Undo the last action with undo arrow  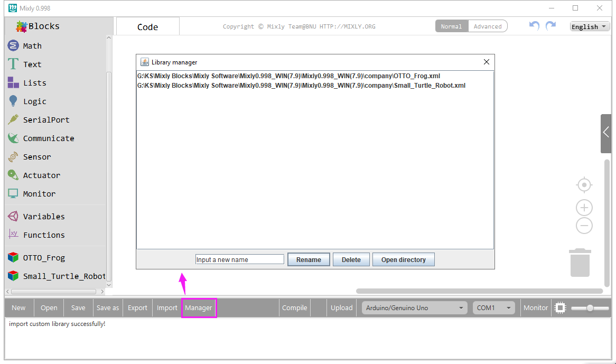coord(534,26)
